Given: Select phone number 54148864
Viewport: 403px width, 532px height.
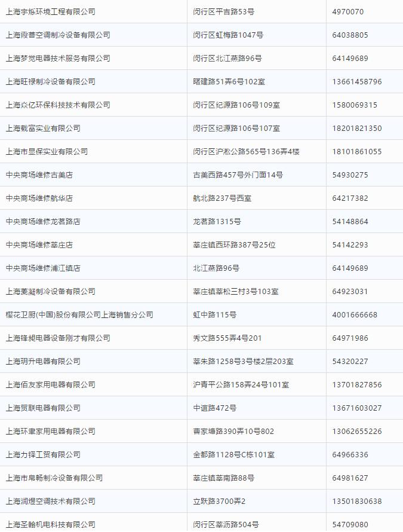Looking at the screenshot, I should pyautogui.click(x=350, y=222).
